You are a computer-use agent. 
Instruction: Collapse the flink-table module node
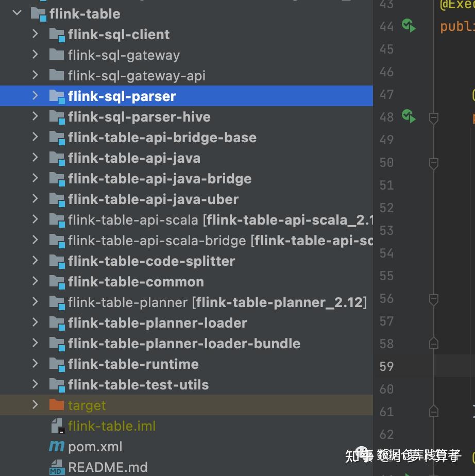click(x=16, y=13)
